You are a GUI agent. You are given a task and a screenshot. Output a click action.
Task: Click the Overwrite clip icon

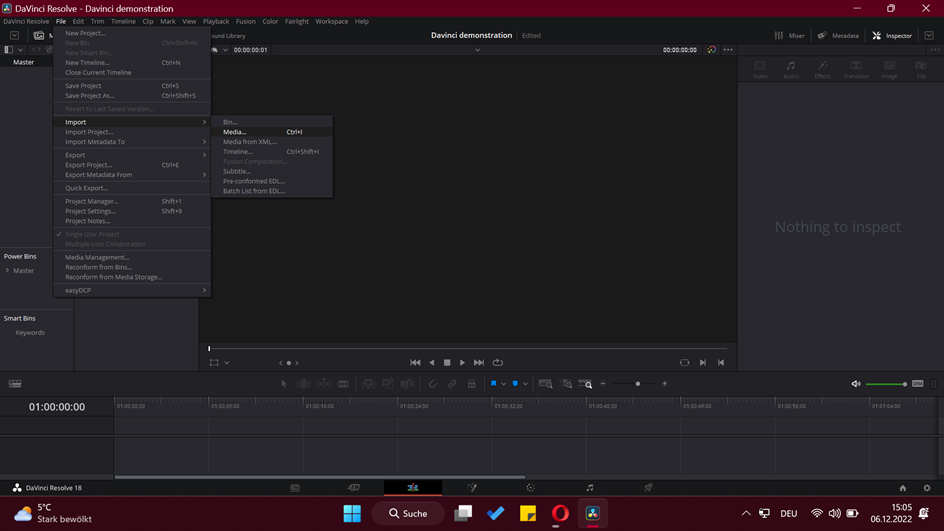click(x=388, y=384)
